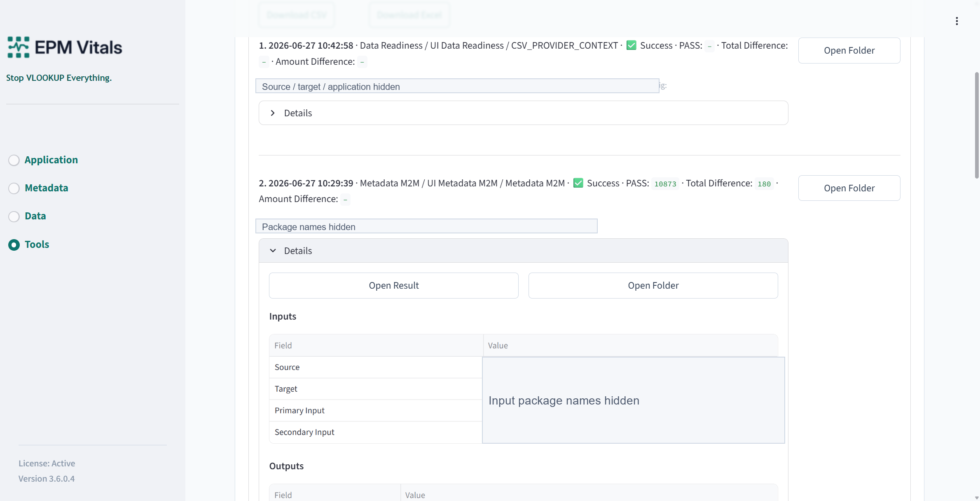
Task: Open the three-dot options menu
Action: [x=957, y=21]
